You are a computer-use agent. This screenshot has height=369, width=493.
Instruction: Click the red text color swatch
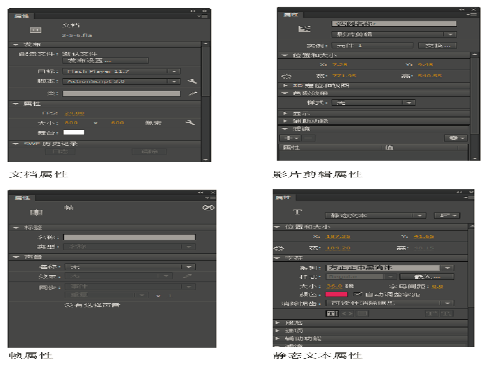(337, 294)
